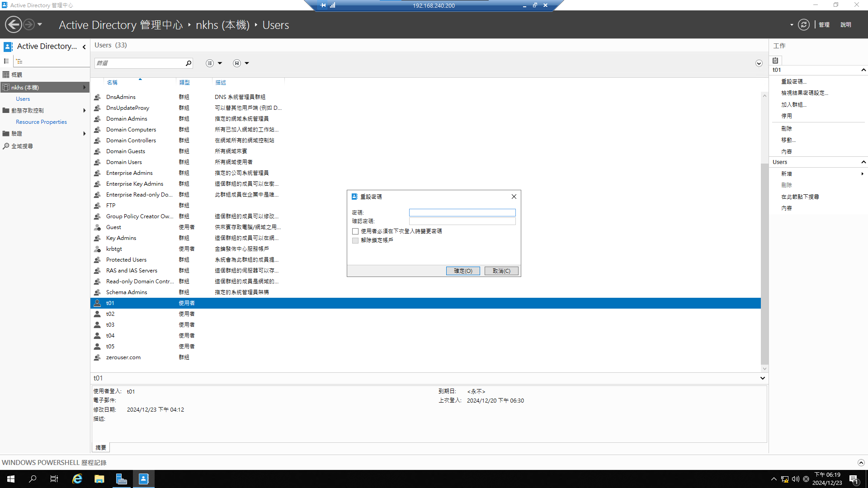
Task: Open Resource Properties link
Action: point(41,122)
